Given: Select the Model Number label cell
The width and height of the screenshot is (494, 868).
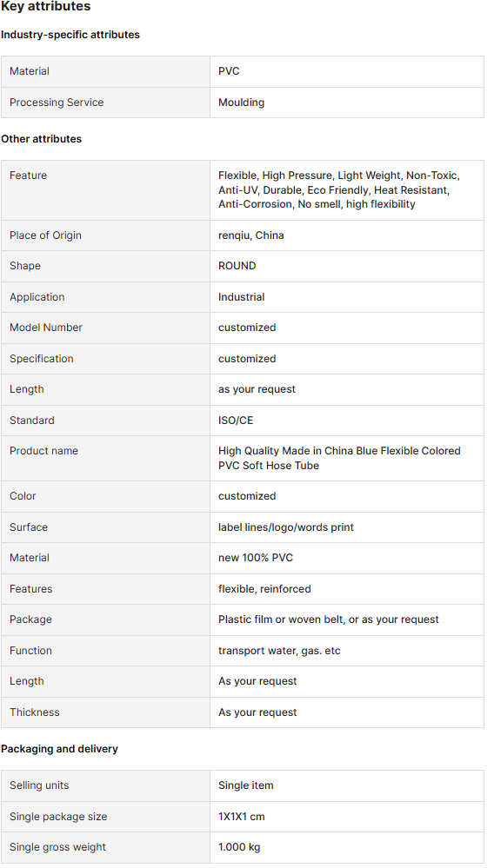Looking at the screenshot, I should [105, 328].
